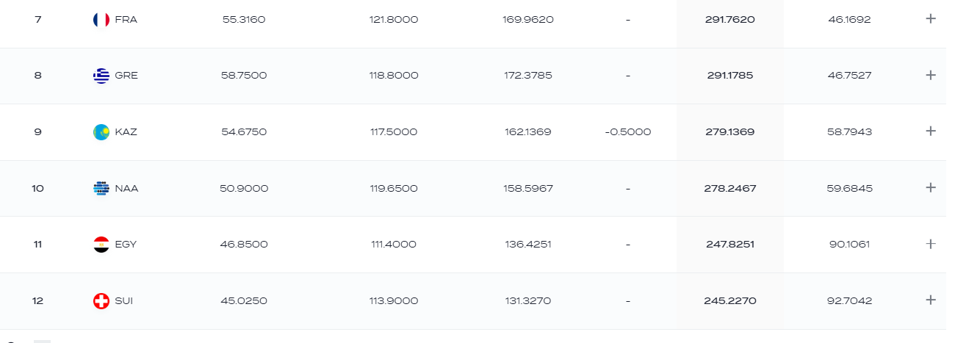Select the SUI country code text
Viewport: 980px width, 343px height.
pyautogui.click(x=124, y=301)
